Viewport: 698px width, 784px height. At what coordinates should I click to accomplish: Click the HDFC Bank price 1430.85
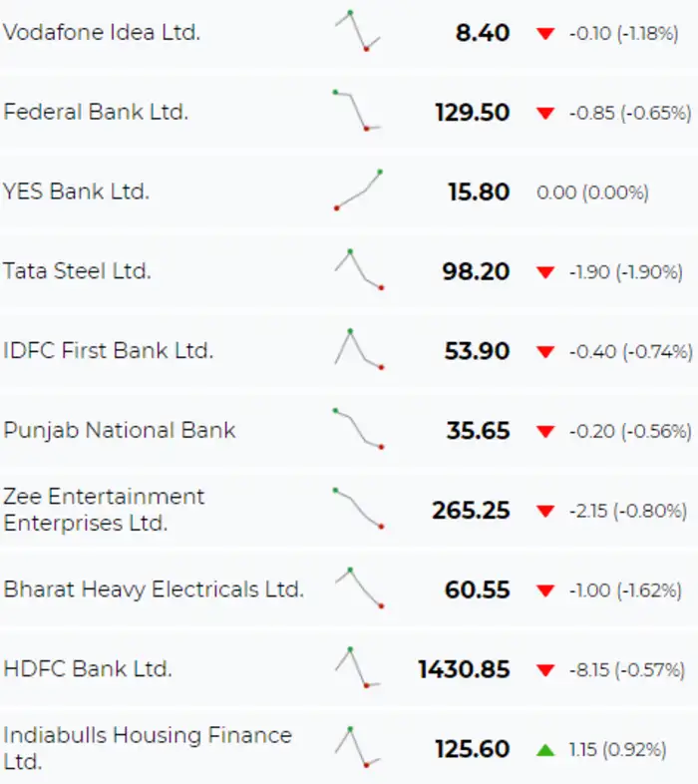(464, 669)
